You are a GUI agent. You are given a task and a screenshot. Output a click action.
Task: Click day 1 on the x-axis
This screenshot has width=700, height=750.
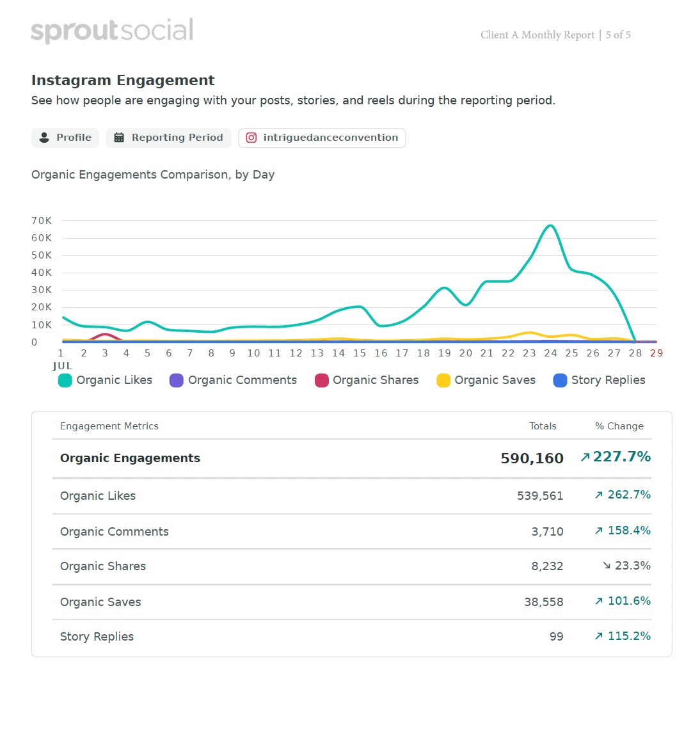point(61,353)
